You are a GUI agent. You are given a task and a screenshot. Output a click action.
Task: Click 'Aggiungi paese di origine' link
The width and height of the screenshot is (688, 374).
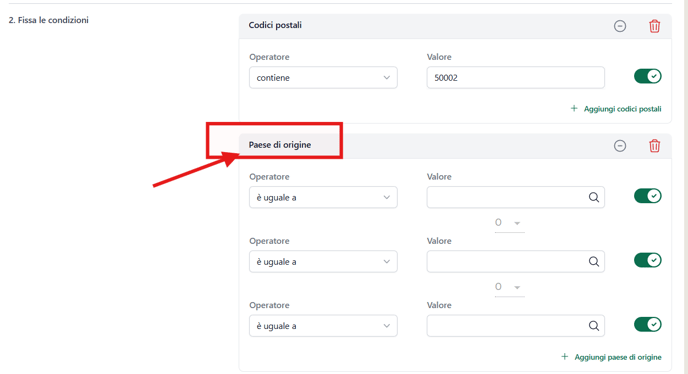[x=618, y=357]
